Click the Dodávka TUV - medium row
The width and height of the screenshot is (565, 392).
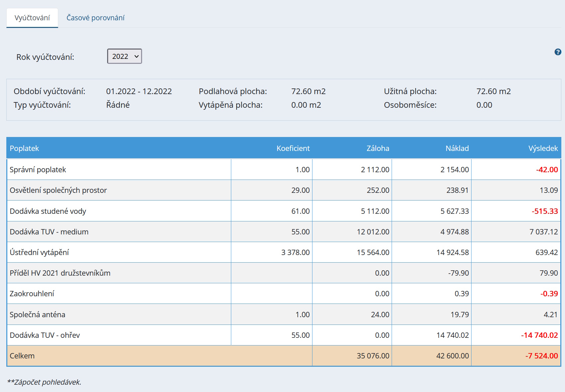[49, 232]
